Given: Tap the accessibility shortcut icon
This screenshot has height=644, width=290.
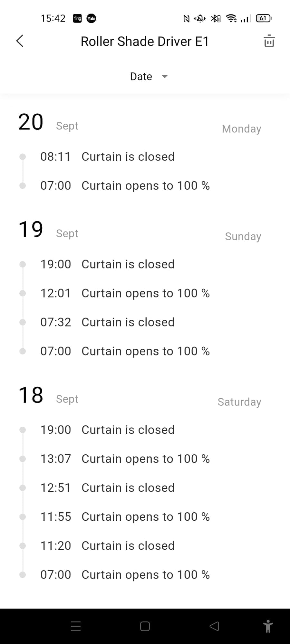Looking at the screenshot, I should [268, 626].
